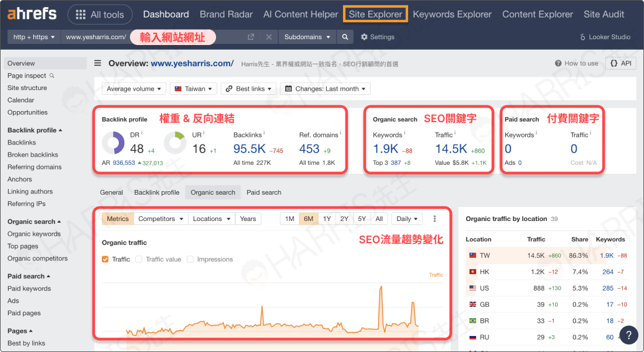The width and height of the screenshot is (644, 352).
Task: Open the Taiwan country dropdown
Action: coord(193,89)
